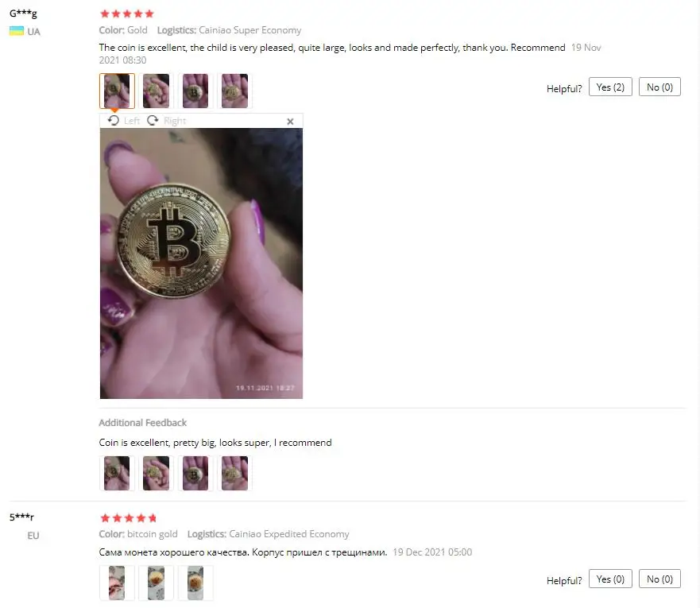Rotate the expanded photo left

point(123,121)
